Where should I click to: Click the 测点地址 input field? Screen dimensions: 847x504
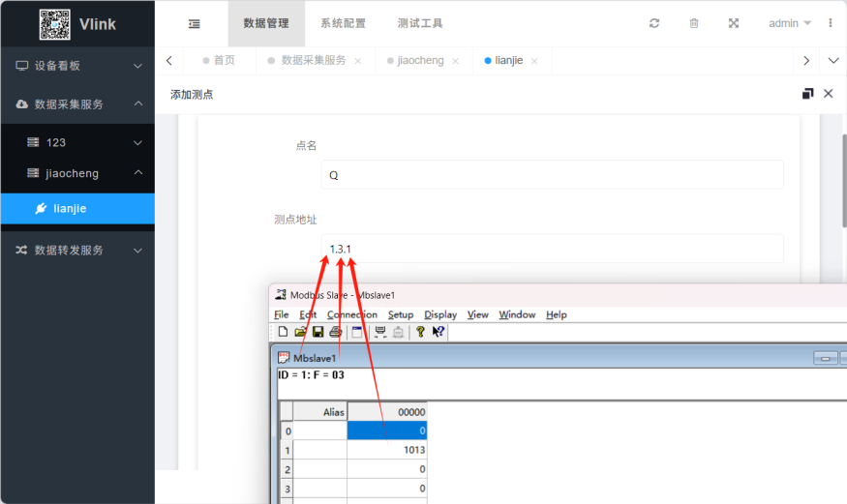pyautogui.click(x=552, y=249)
